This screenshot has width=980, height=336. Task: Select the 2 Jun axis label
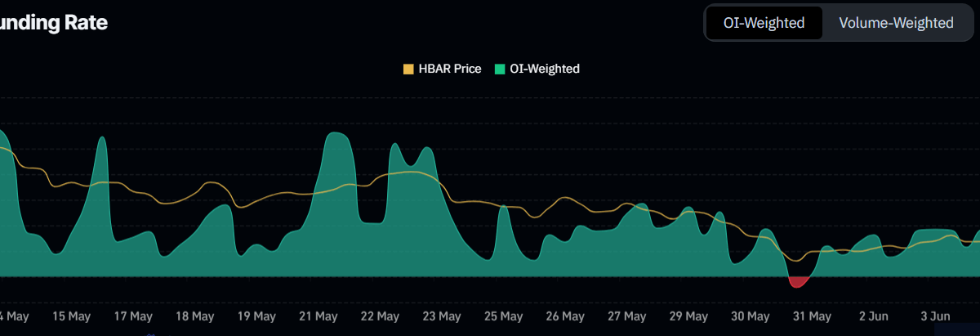(874, 316)
